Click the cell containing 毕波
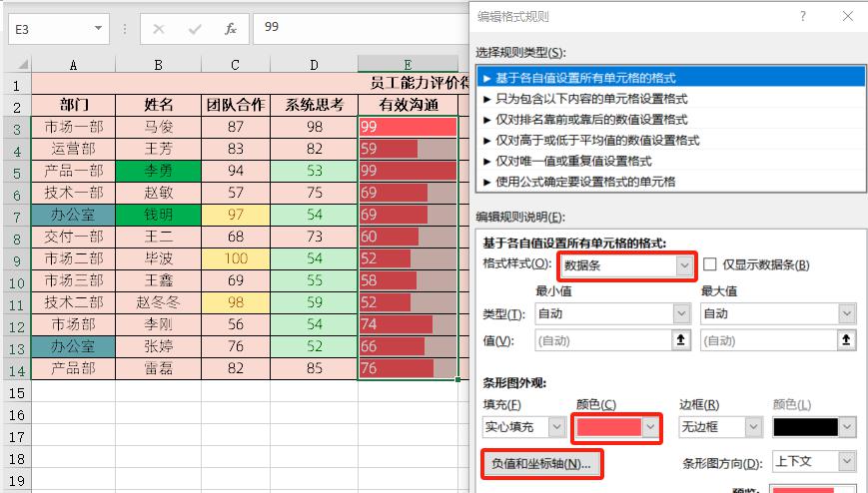 pos(159,258)
